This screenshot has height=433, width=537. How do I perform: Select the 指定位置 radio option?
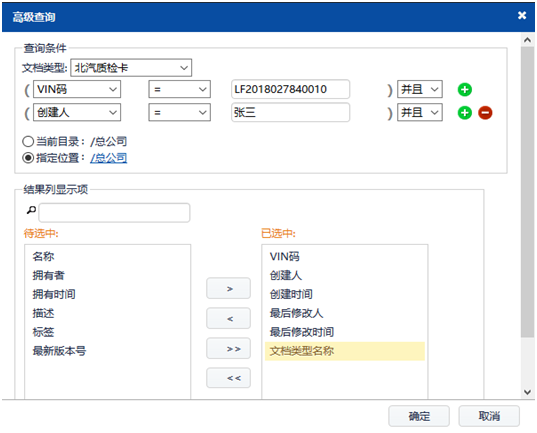(x=28, y=158)
